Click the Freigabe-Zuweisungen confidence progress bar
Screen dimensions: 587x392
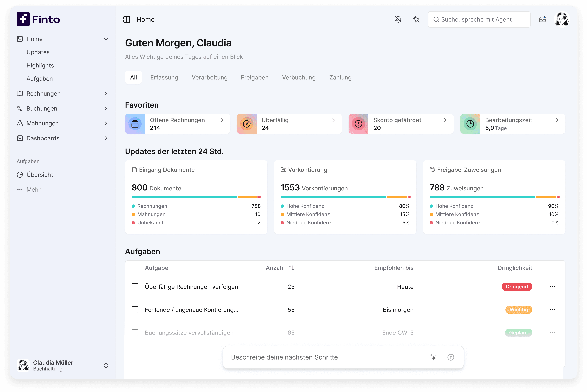(x=495, y=197)
